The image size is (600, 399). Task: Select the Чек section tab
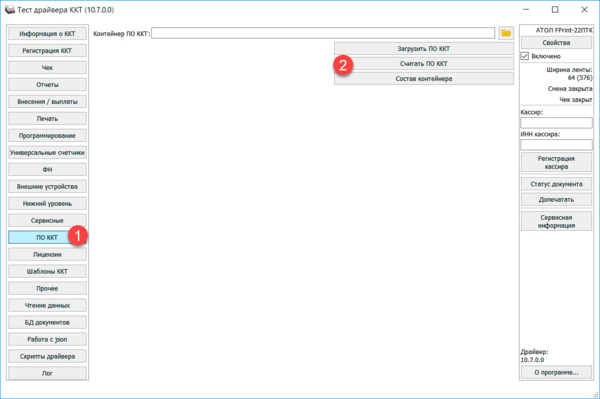(47, 68)
